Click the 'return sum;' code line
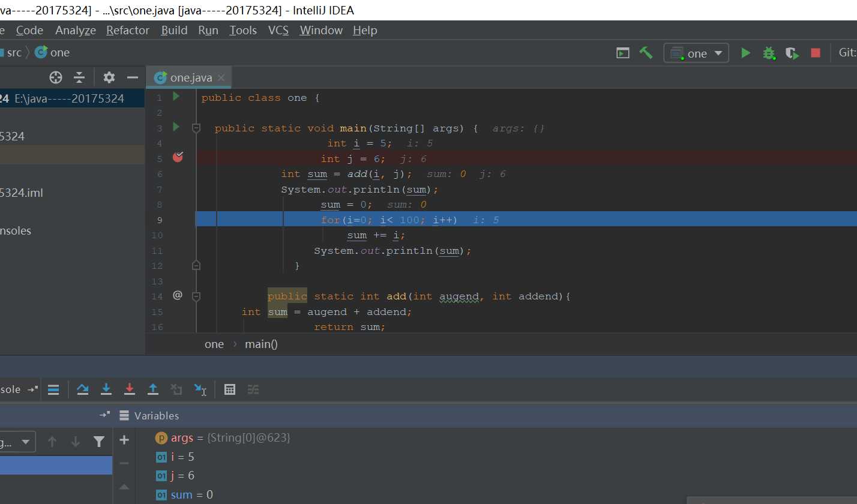857x504 pixels. [x=349, y=327]
